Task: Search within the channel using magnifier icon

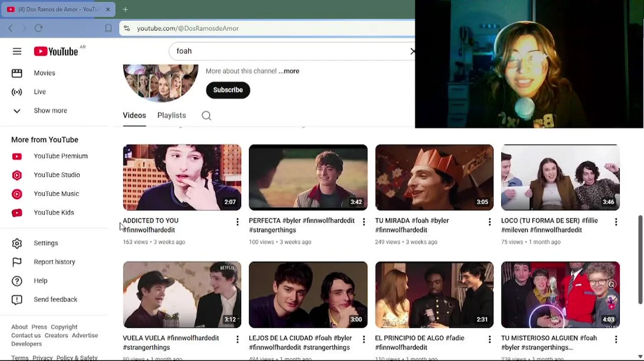Action: tap(206, 116)
